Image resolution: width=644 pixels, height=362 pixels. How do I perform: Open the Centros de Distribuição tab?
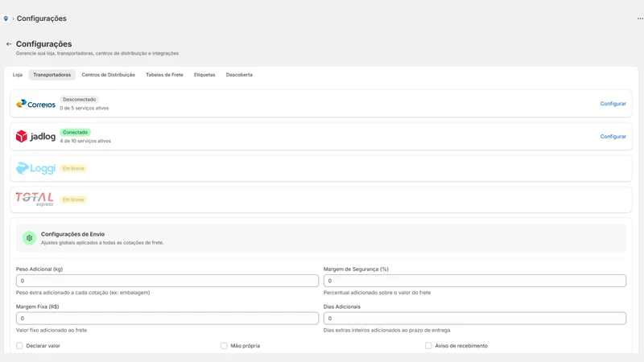[109, 75]
